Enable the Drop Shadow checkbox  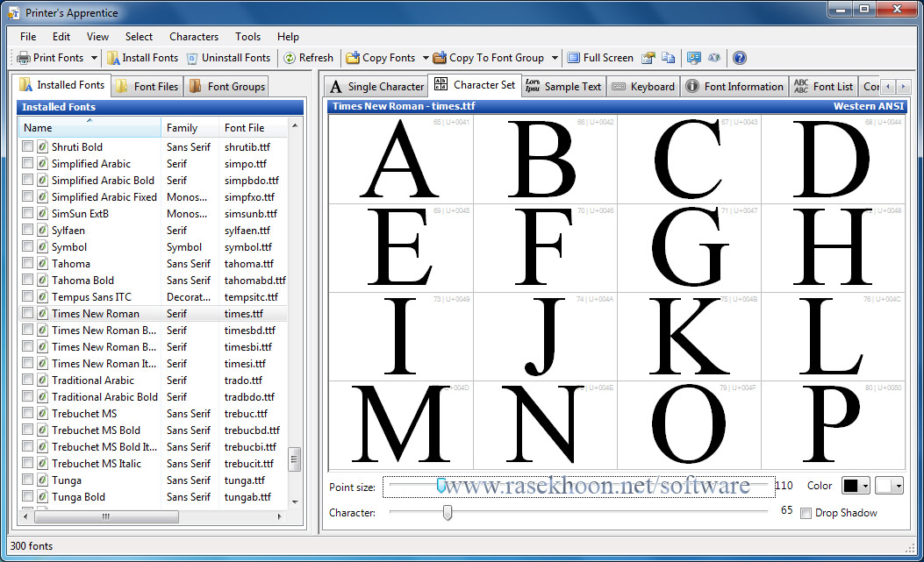(x=806, y=513)
